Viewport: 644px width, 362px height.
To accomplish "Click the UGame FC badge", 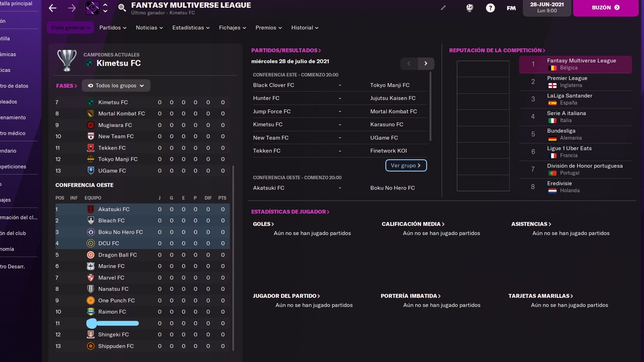I will (91, 171).
